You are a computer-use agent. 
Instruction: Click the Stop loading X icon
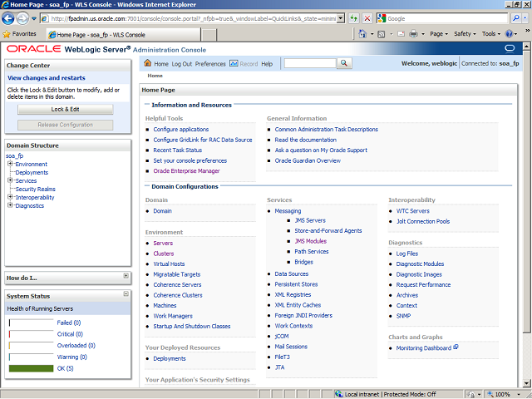click(368, 18)
